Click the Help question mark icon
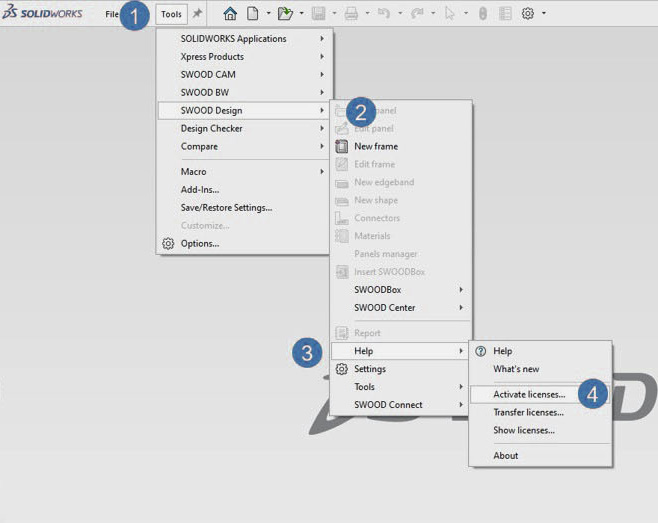Image resolution: width=658 pixels, height=523 pixels. pyautogui.click(x=480, y=351)
